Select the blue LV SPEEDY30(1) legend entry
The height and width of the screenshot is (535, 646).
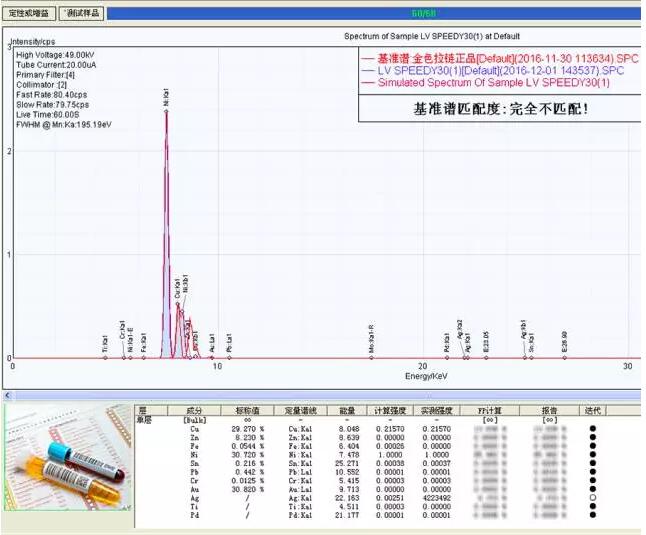coord(493,70)
